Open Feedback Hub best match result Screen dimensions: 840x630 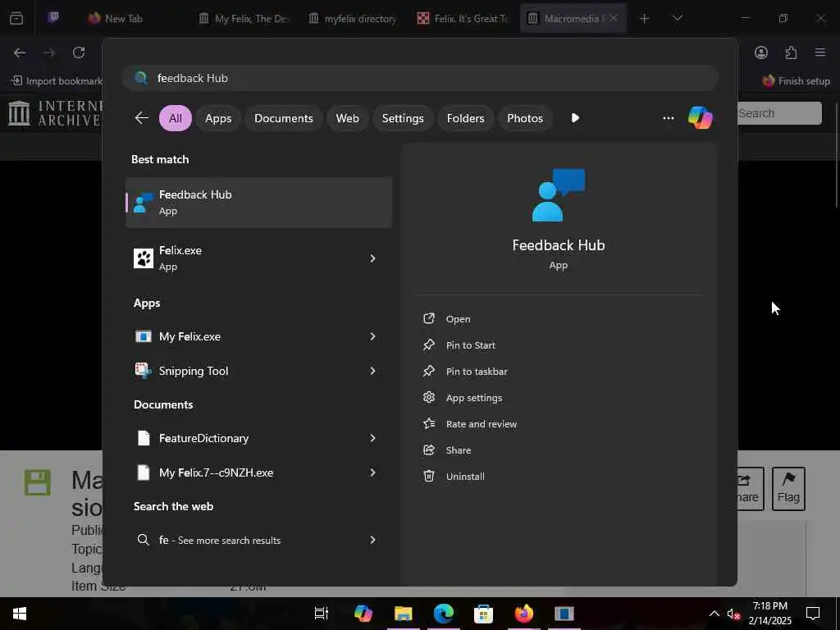(x=258, y=203)
